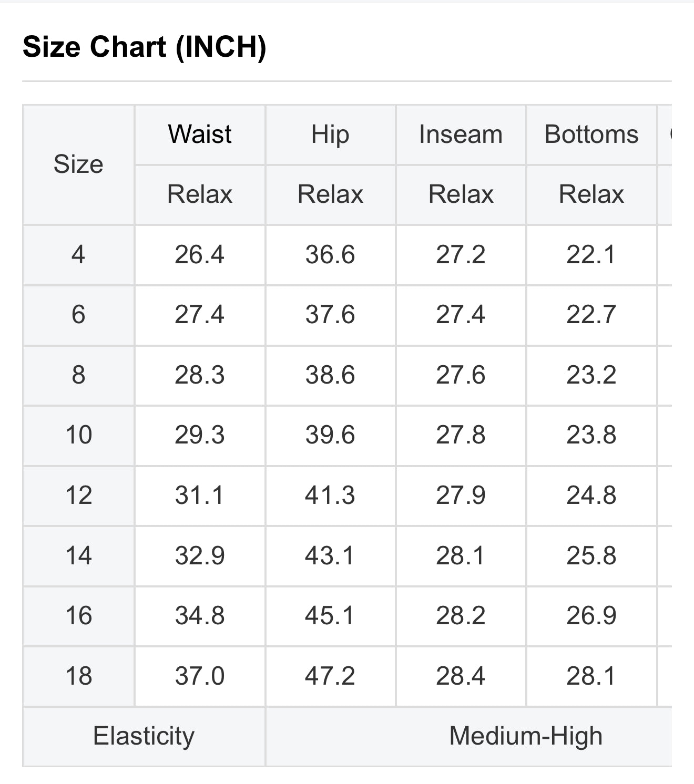This screenshot has height=784, width=694.
Task: Click waist measurement 32.9
Action: tap(200, 555)
